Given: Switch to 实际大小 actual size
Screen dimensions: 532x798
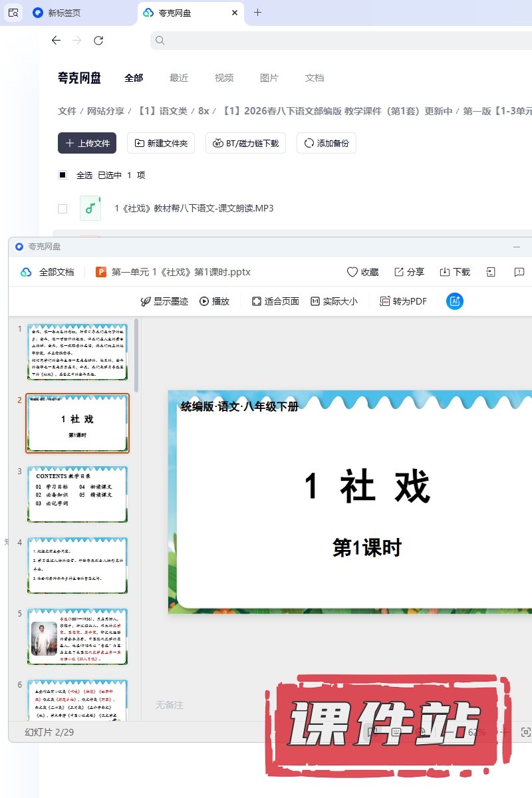Looking at the screenshot, I should pos(334,301).
